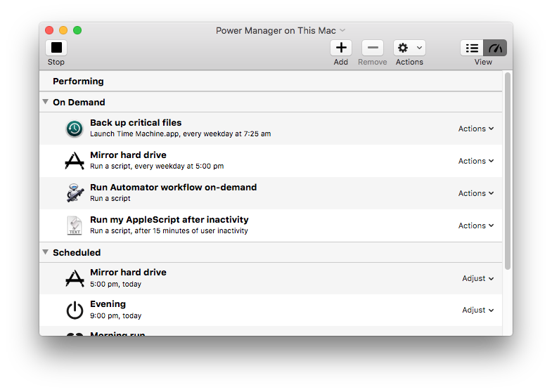The height and width of the screenshot is (392, 552).
Task: Click Time Machine icon for Back up critical files
Action: click(75, 129)
